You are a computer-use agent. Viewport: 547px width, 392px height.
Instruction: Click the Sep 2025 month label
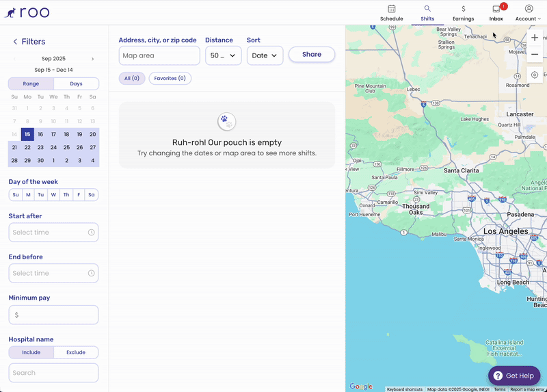coord(53,59)
